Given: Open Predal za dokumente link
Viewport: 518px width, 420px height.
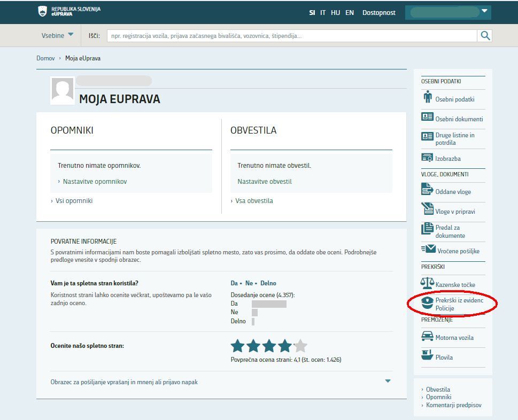Looking at the screenshot, I should pos(450,231).
